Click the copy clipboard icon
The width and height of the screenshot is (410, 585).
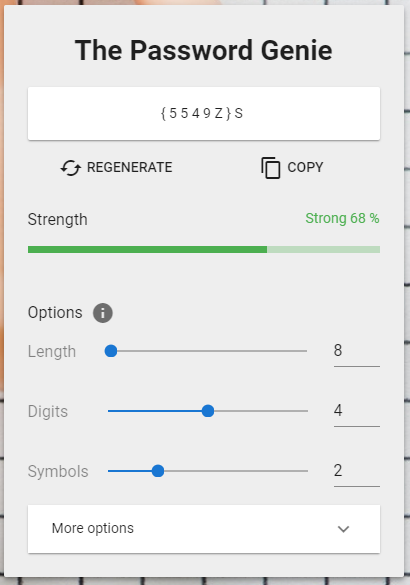(270, 168)
